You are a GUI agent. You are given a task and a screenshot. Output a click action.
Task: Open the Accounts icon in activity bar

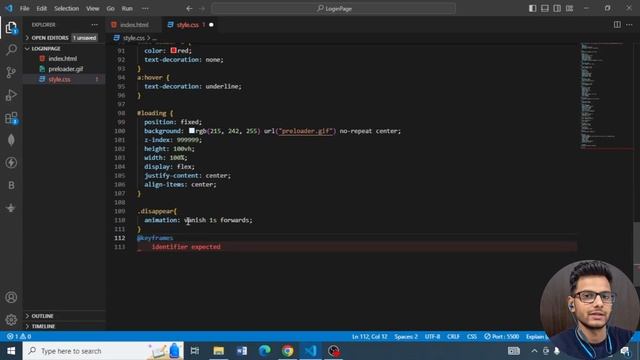pyautogui.click(x=11, y=297)
